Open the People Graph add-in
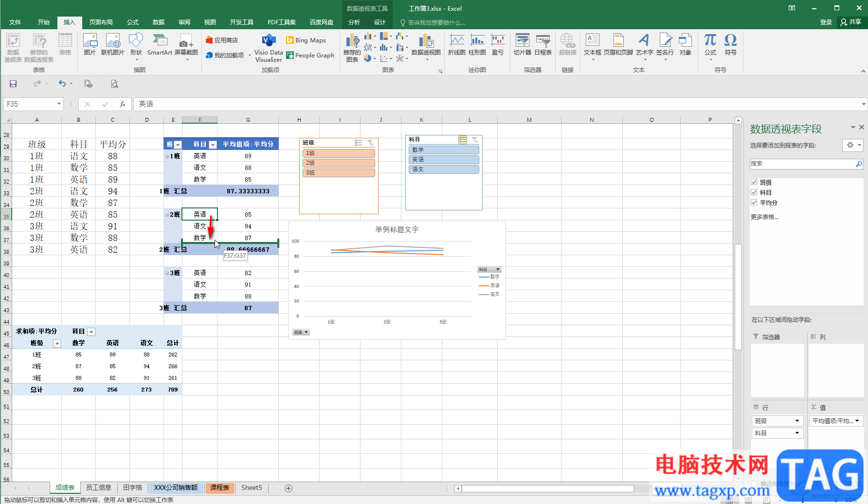 [x=310, y=55]
